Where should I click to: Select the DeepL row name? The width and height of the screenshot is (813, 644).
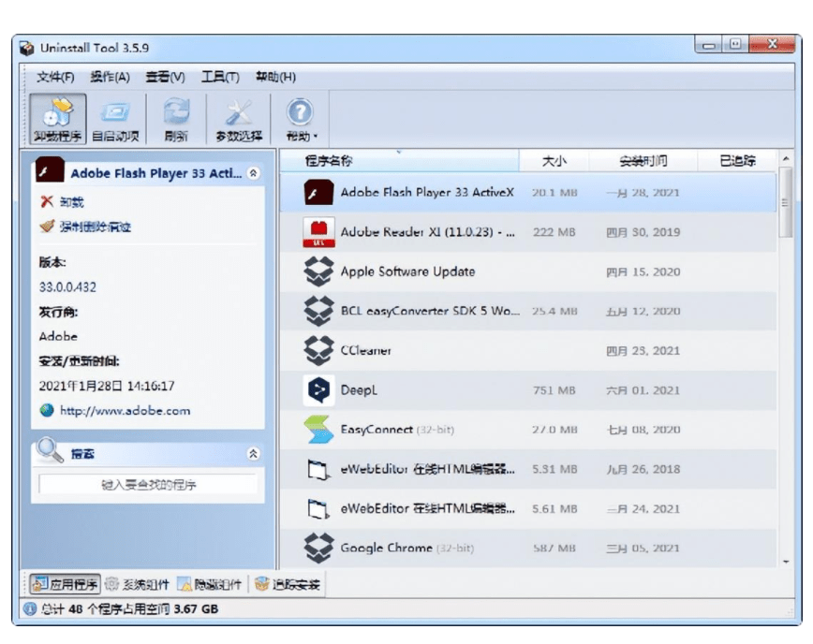[x=359, y=390]
